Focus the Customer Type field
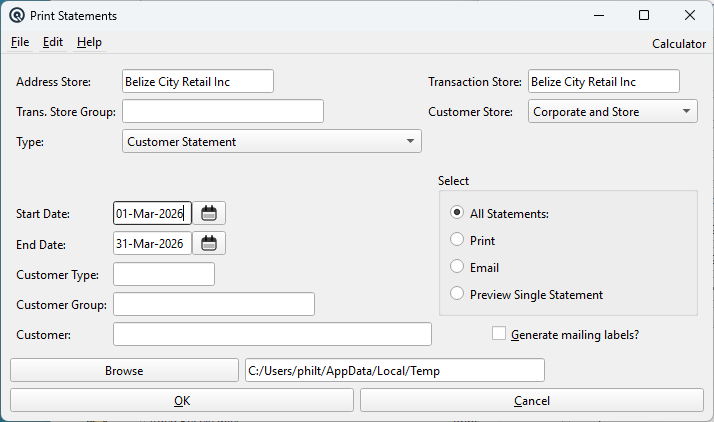 tap(164, 274)
